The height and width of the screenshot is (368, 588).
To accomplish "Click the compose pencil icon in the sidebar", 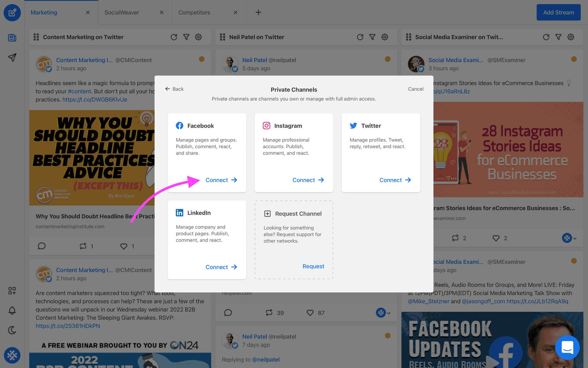I will point(12,12).
